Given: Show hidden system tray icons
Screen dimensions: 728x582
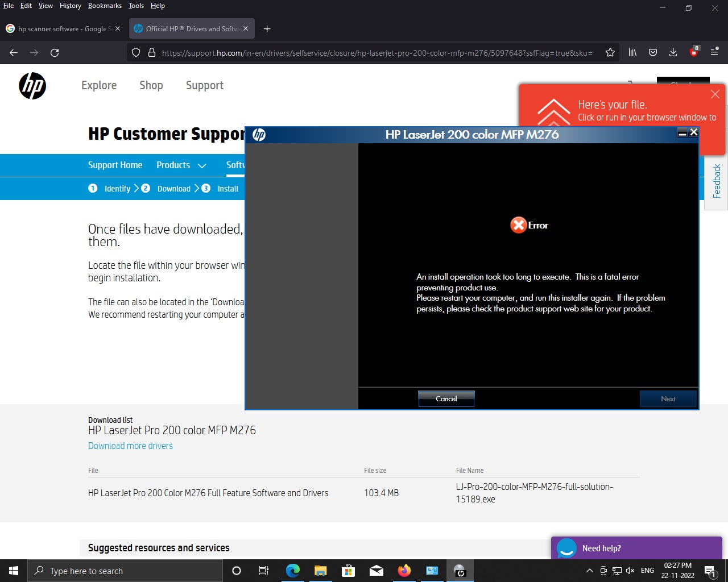Looking at the screenshot, I should pyautogui.click(x=590, y=571).
